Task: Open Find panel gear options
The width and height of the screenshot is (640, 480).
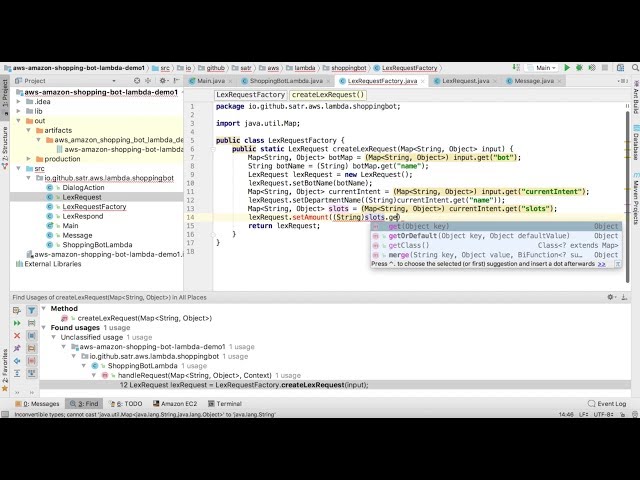Action: click(x=611, y=297)
